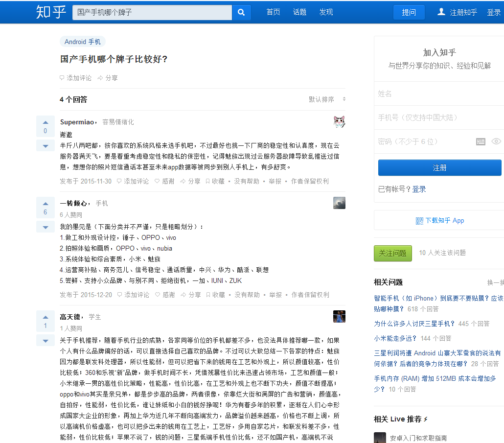
Task: Click the magnifier search button
Action: point(241,13)
